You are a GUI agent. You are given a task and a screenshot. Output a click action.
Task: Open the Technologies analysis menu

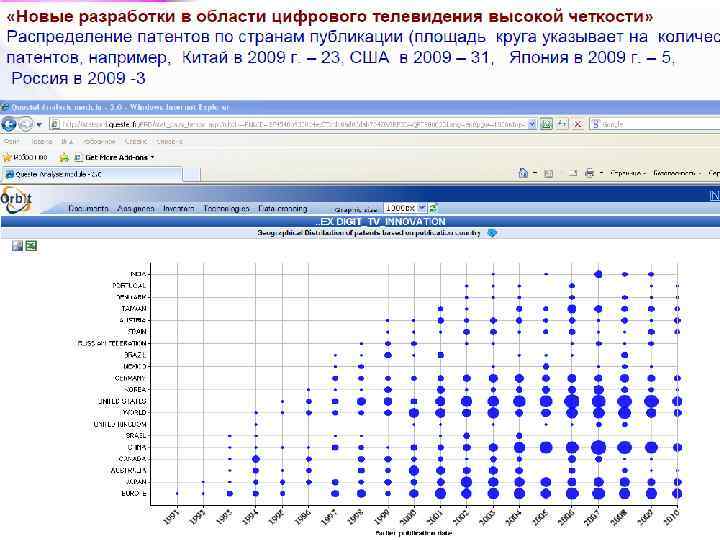tap(226, 209)
